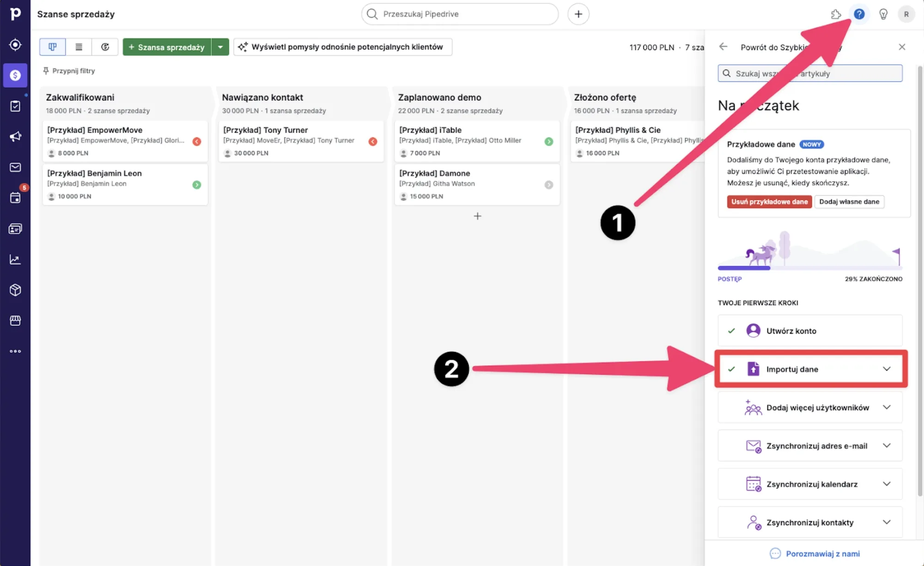The image size is (924, 566).
Task: Expand Zsynchronizuj kontakty chevron
Action: click(887, 522)
